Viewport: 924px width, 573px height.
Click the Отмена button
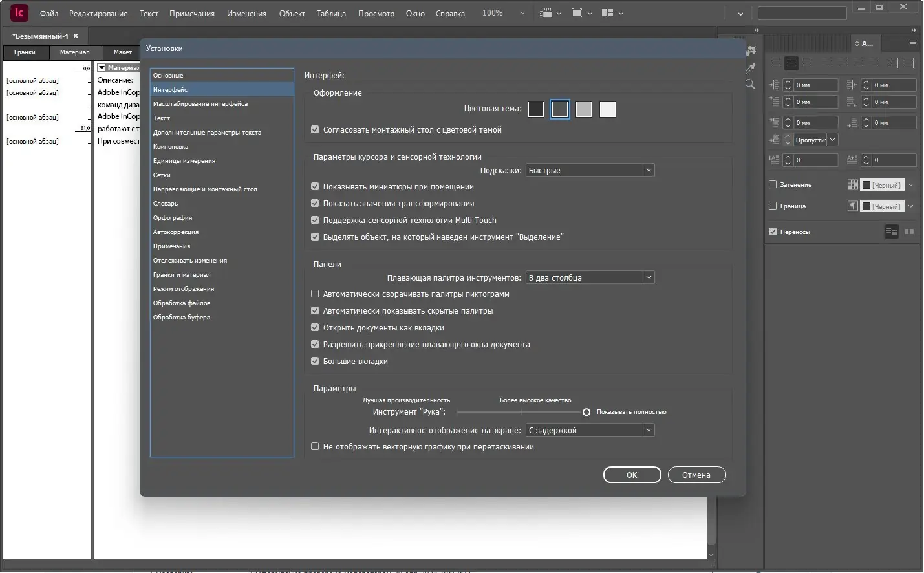(x=696, y=475)
